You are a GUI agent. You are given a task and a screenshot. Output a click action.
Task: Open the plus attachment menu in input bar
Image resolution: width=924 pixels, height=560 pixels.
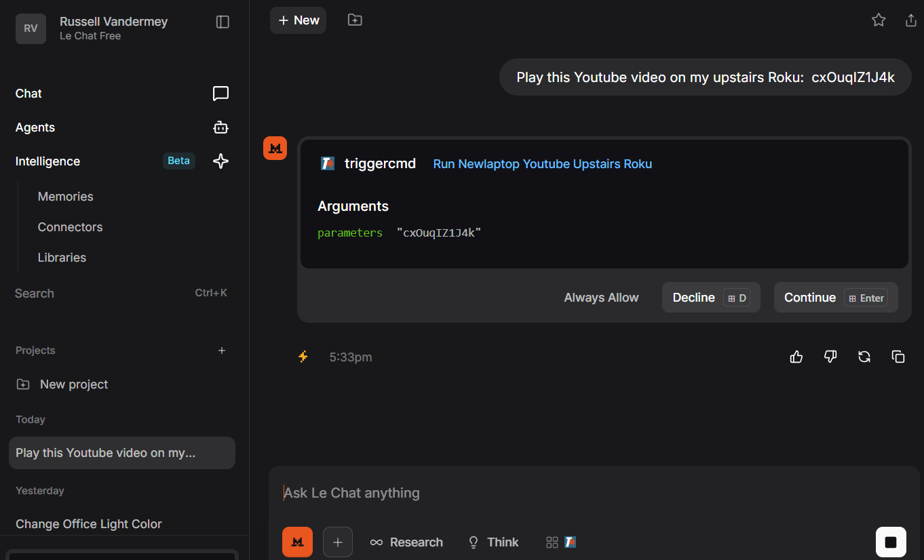pos(338,542)
